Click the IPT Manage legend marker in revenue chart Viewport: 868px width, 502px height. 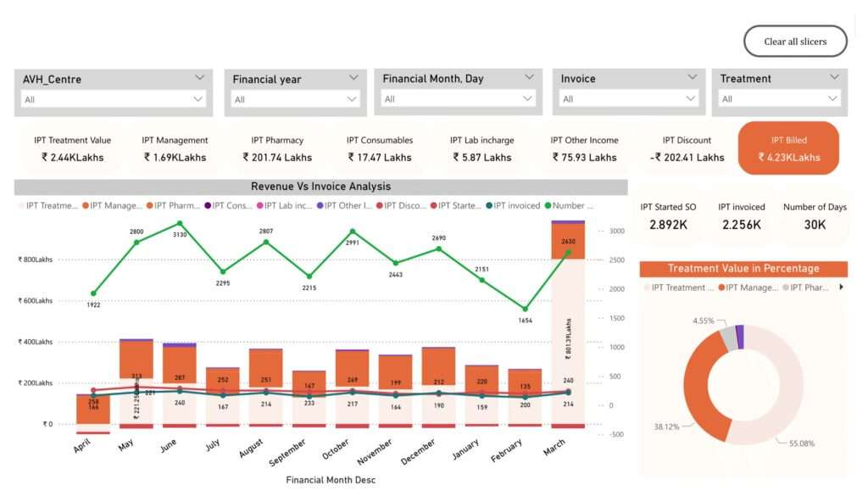coord(85,205)
